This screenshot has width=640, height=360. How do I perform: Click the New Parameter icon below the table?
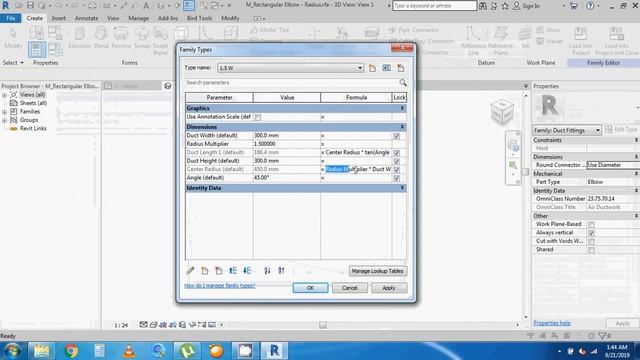pos(204,271)
